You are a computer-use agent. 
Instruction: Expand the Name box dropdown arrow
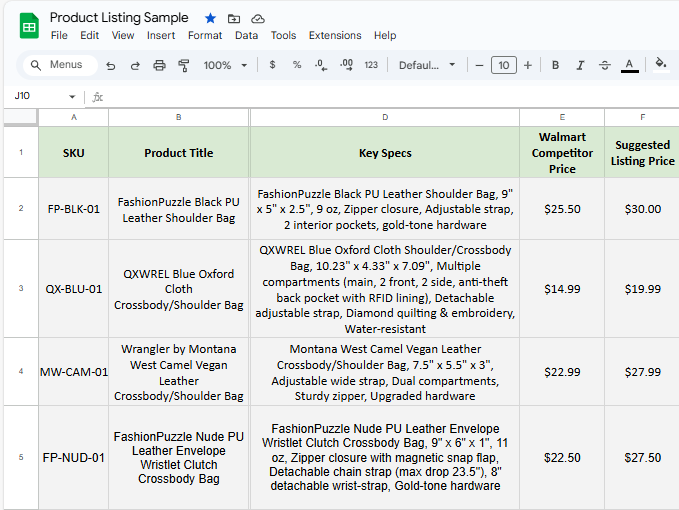point(72,97)
